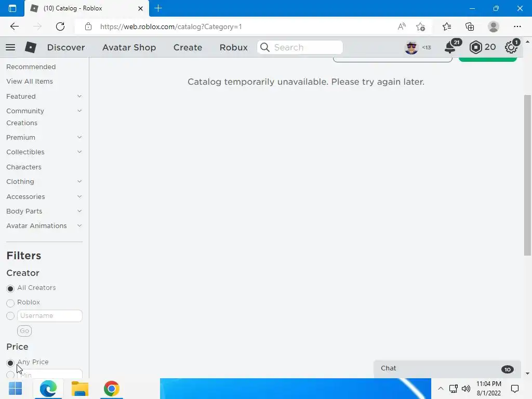Open the clock and date in taskbar

488,389
